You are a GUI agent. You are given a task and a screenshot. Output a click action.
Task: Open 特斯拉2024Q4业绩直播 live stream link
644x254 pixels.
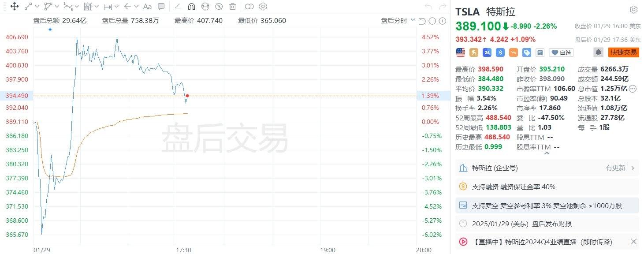click(x=542, y=242)
